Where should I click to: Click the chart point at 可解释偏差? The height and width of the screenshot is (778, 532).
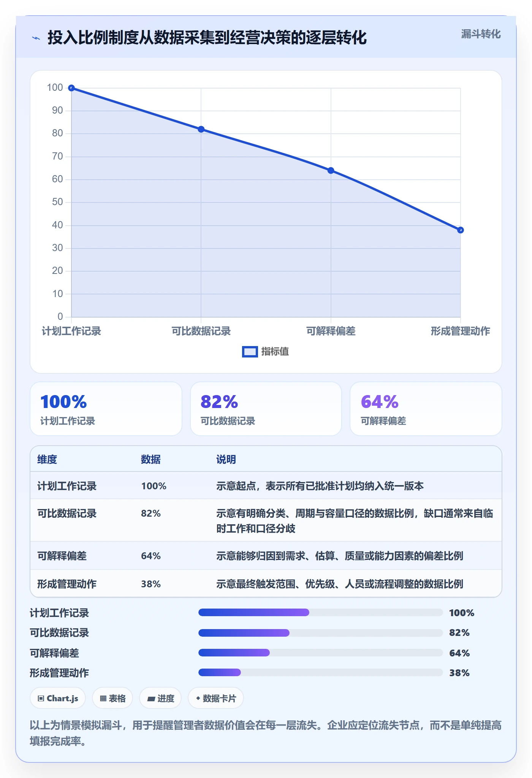[331, 171]
